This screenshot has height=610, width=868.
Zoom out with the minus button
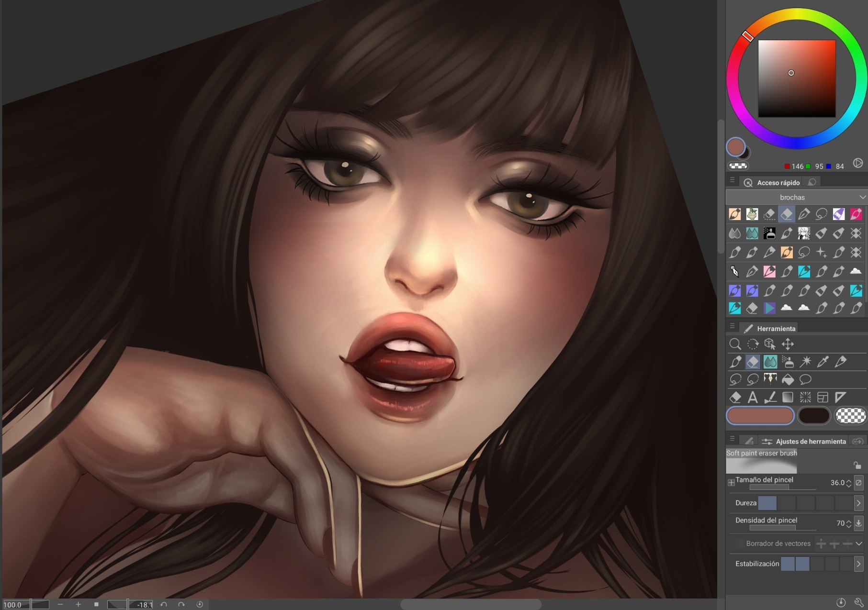coord(60,604)
